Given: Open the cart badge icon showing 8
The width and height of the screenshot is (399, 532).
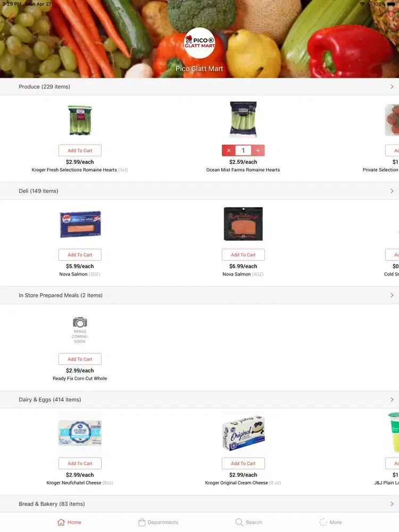Looking at the screenshot, I should (x=391, y=14).
